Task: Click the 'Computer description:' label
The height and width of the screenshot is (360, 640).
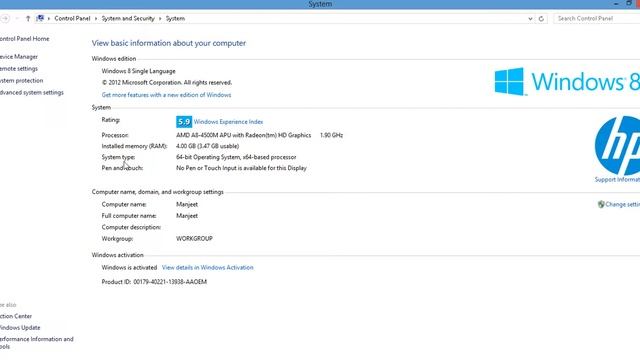Action: (131, 227)
